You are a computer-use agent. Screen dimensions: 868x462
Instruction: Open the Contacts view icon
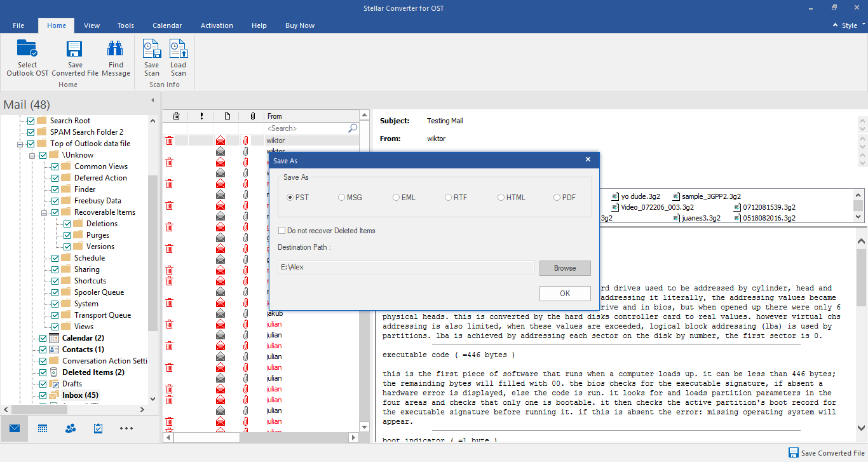(70, 428)
